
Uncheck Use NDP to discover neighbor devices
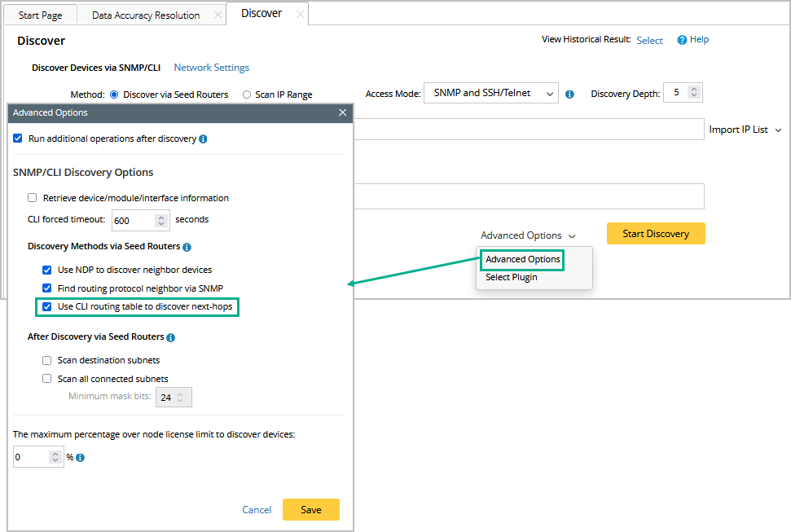pos(47,270)
